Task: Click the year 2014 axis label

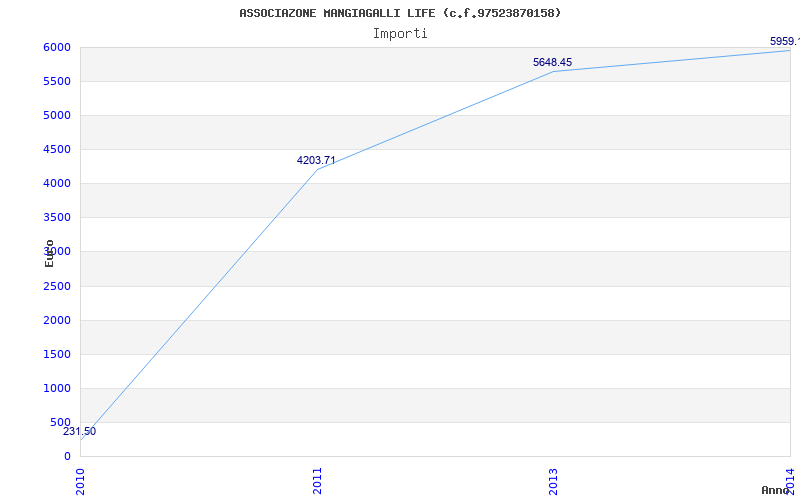Action: coord(790,481)
